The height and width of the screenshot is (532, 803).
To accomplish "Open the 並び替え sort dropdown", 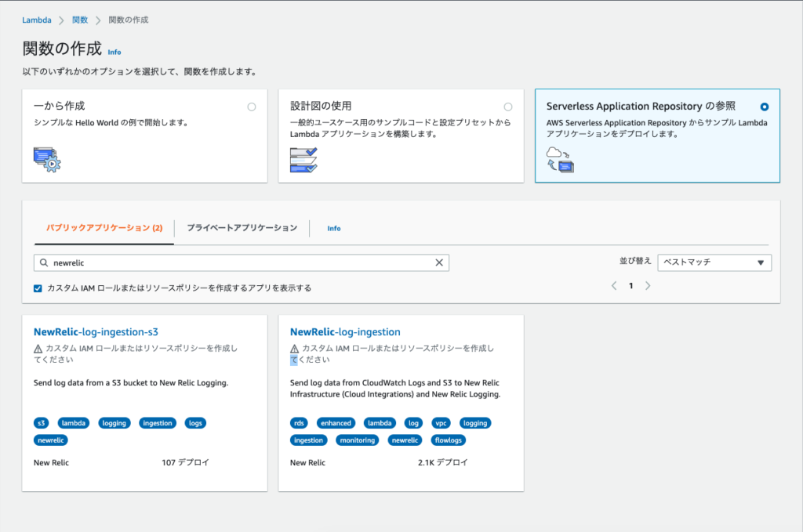I will tap(714, 262).
